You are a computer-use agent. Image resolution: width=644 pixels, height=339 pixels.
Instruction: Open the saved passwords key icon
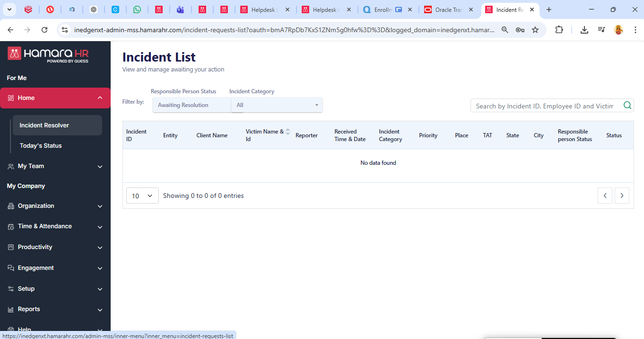tap(520, 30)
